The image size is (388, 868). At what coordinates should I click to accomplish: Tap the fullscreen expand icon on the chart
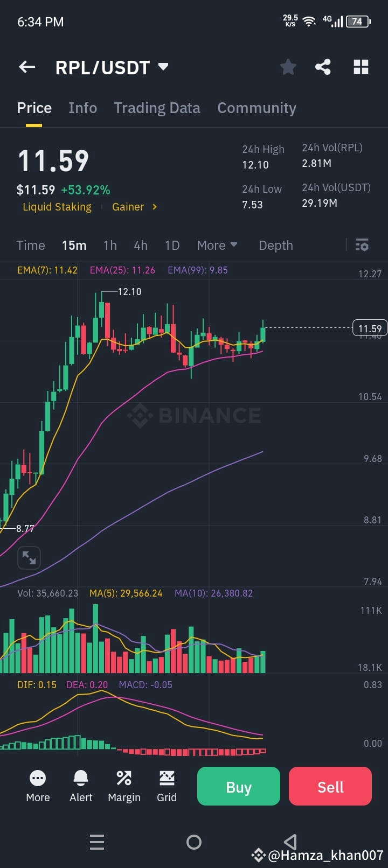click(29, 558)
